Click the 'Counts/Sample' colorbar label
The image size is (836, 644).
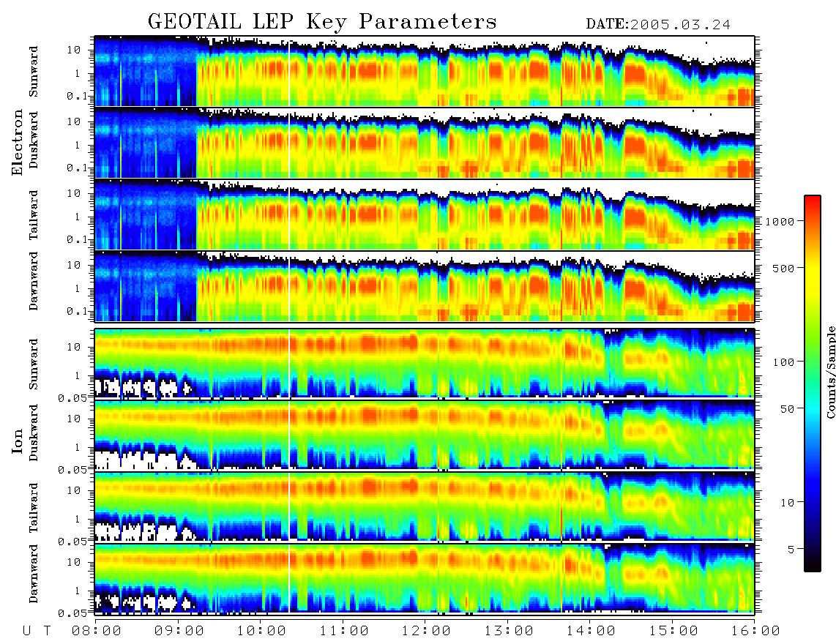830,372
